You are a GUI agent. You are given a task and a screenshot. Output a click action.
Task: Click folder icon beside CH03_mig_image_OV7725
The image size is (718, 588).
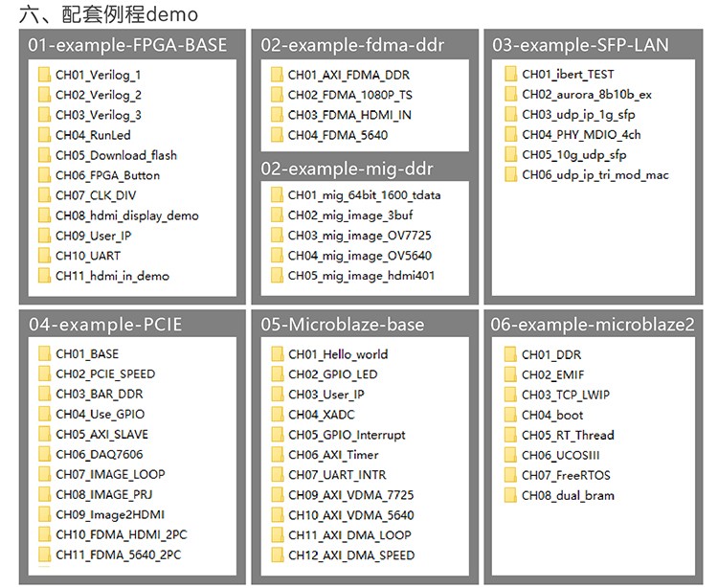[x=277, y=236]
